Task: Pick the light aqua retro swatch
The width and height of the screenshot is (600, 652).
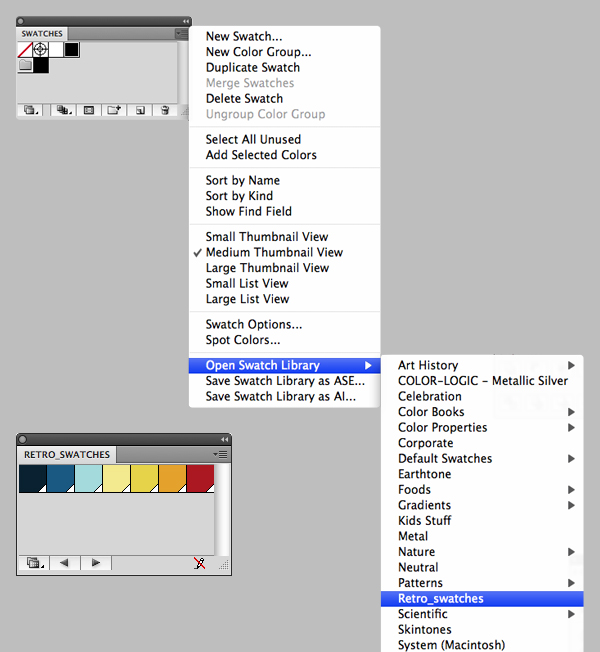Action: [x=89, y=479]
